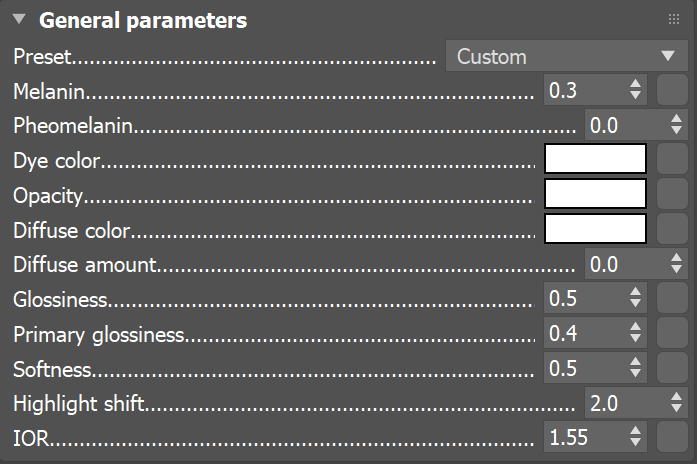697x464 pixels.
Task: Click the Glossiness map slot button
Action: pyautogui.click(x=673, y=298)
